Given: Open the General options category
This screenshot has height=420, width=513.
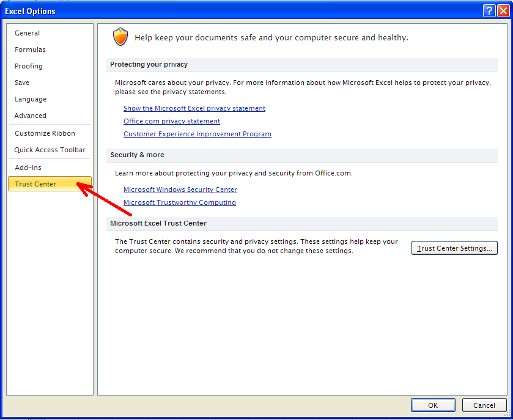Looking at the screenshot, I should pyautogui.click(x=49, y=33).
